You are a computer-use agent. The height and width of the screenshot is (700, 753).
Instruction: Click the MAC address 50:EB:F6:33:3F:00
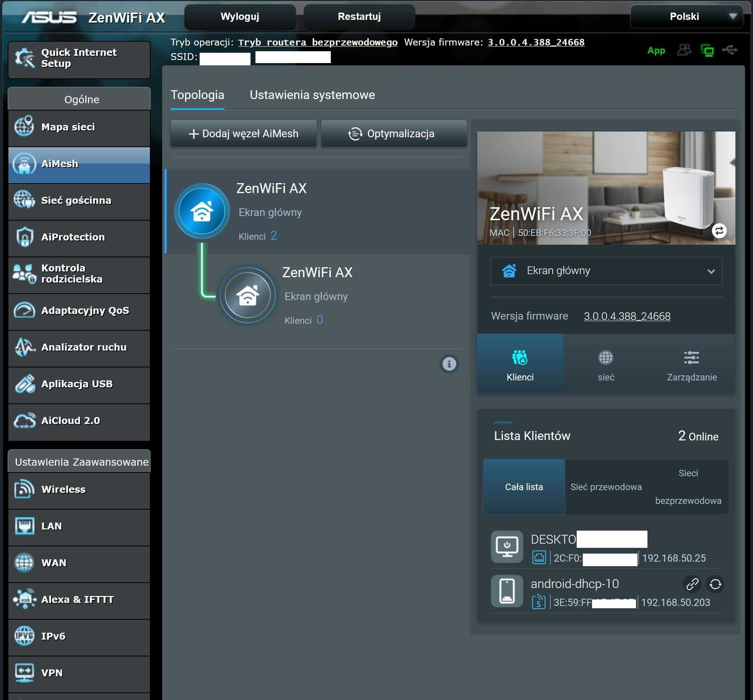[555, 233]
